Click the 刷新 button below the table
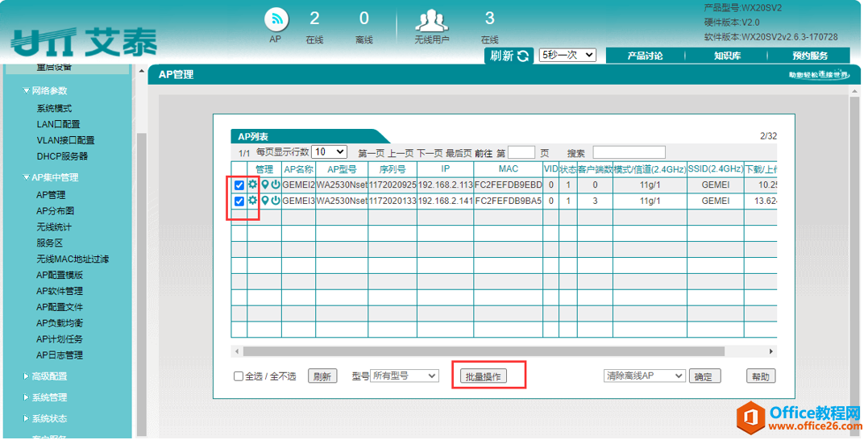The image size is (868, 440). (322, 376)
